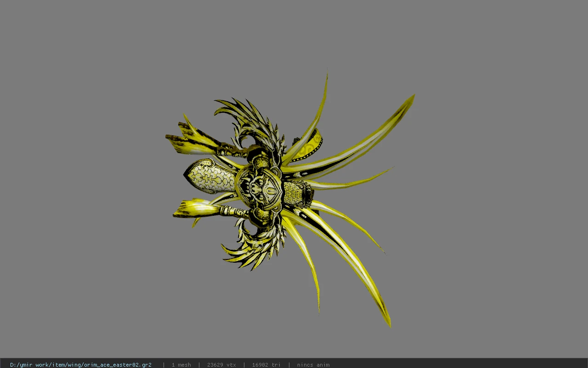Click the 'nincs anim' status text
The height and width of the screenshot is (368, 588).
pos(313,365)
